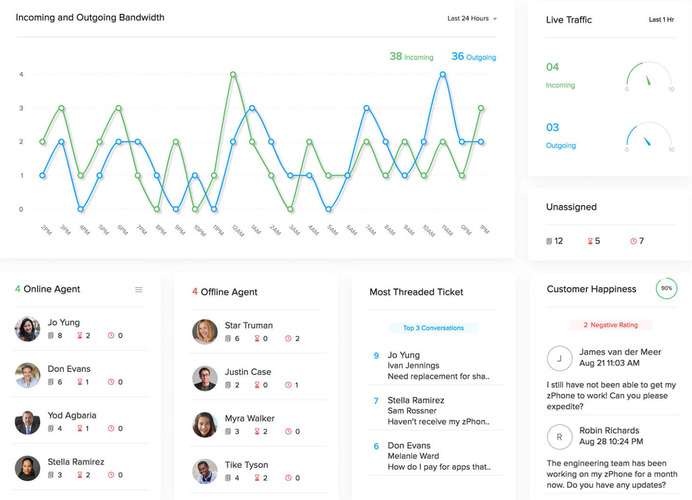Viewport: 692px width, 500px height.
Task: Click Star Truman's ticket icon showing 6
Action: 228,338
